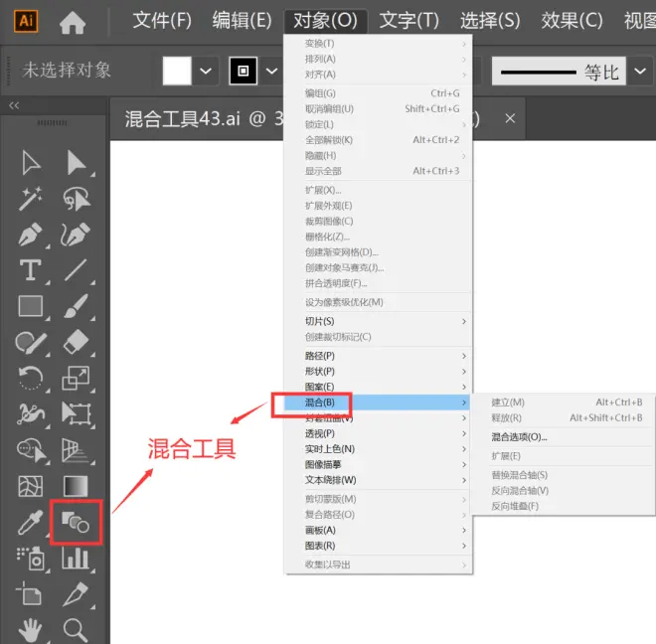Select the Zoom tool
656x644 pixels.
pos(76,630)
